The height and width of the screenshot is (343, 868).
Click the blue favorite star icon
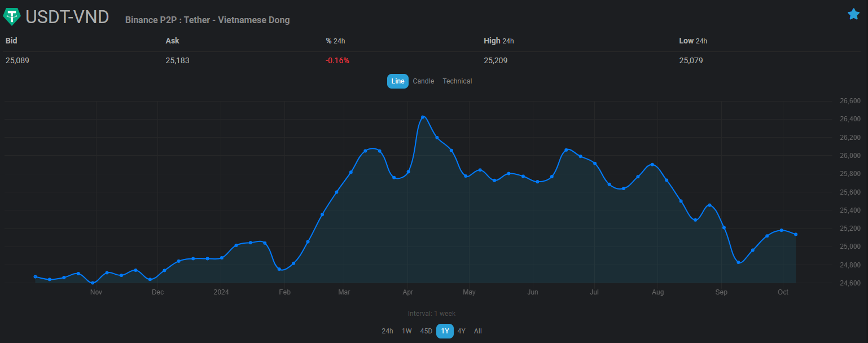pyautogui.click(x=853, y=14)
